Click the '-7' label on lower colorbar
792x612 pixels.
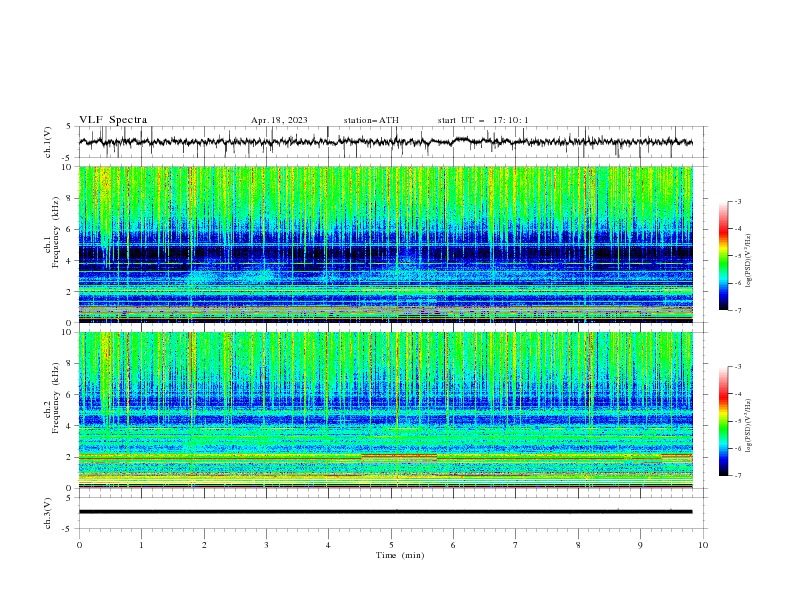[x=737, y=476]
